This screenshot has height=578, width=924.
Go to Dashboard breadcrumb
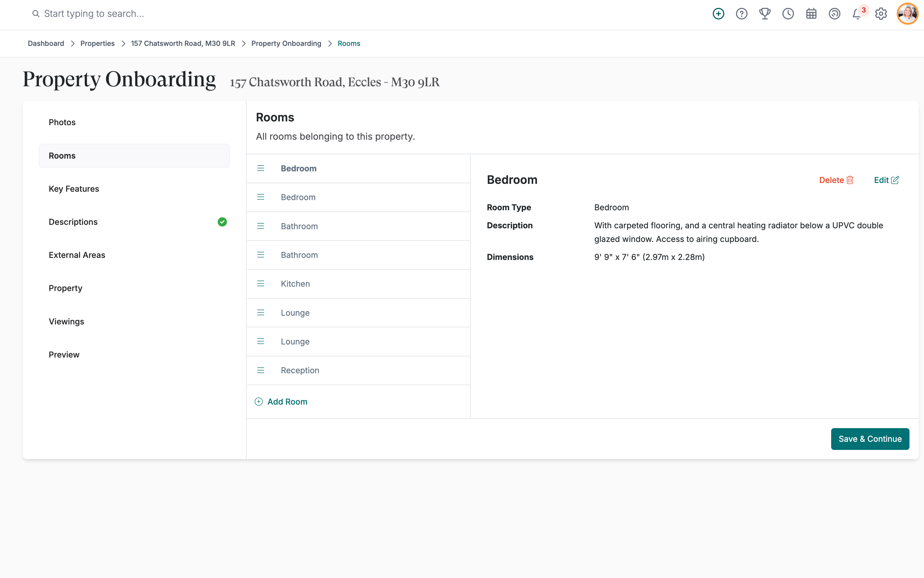(46, 44)
